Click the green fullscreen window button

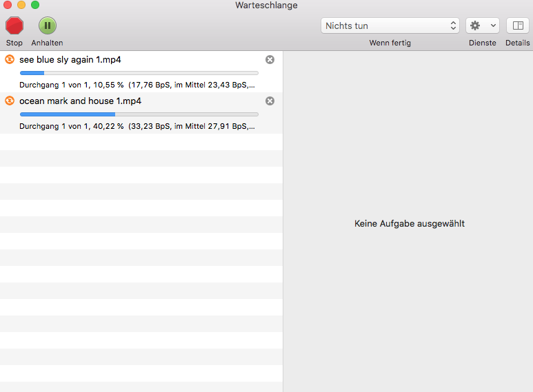coord(35,5)
